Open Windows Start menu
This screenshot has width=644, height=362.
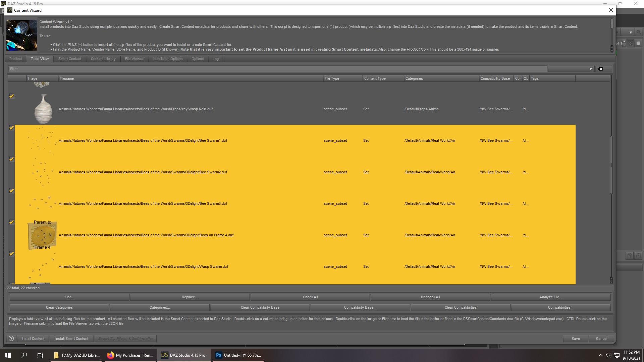(x=8, y=355)
